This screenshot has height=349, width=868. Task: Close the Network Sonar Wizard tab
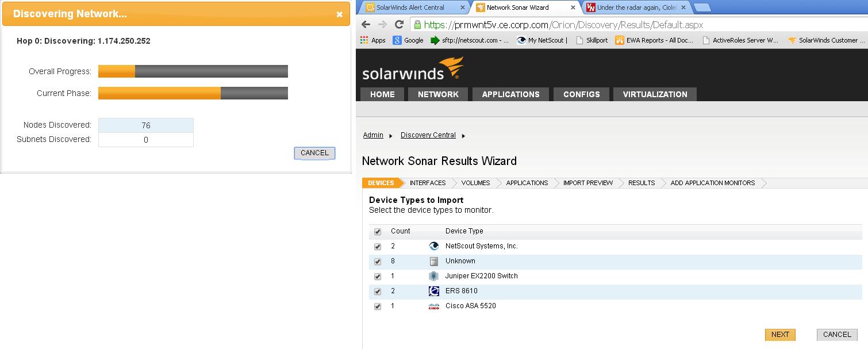[x=573, y=7]
